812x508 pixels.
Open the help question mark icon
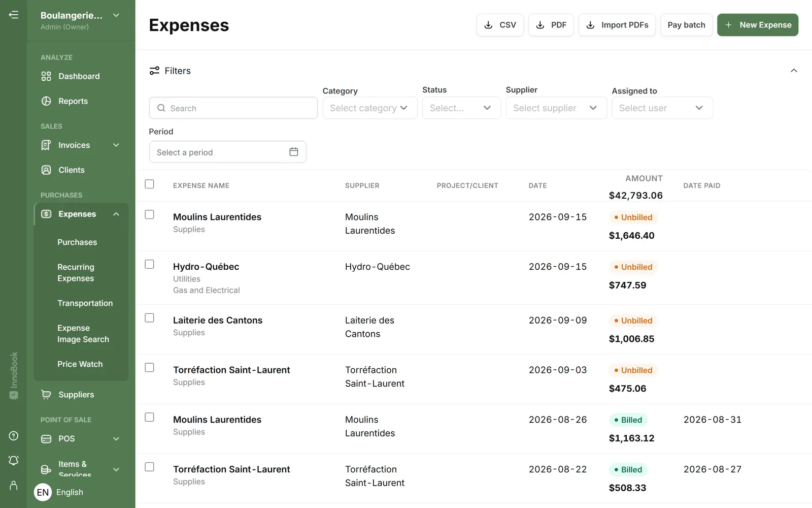point(14,436)
